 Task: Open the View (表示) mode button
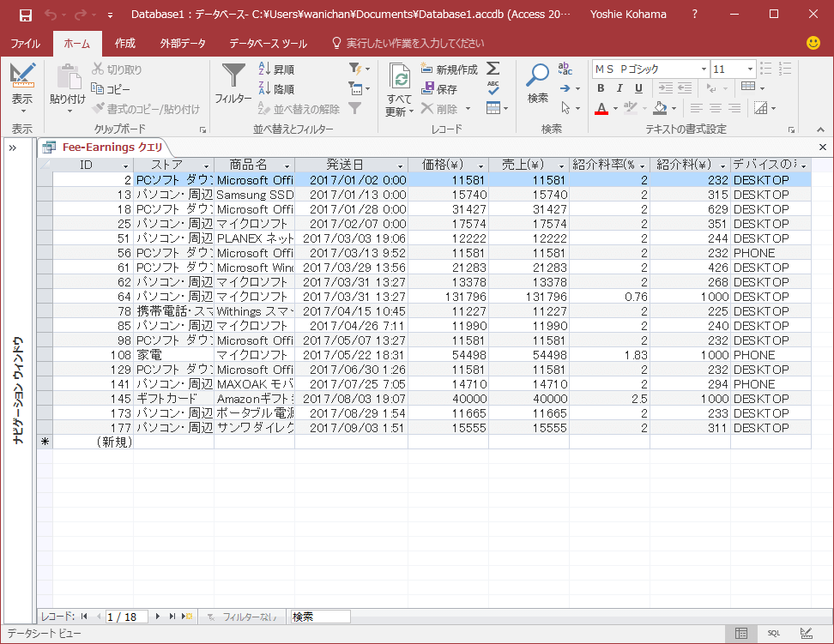[x=22, y=89]
